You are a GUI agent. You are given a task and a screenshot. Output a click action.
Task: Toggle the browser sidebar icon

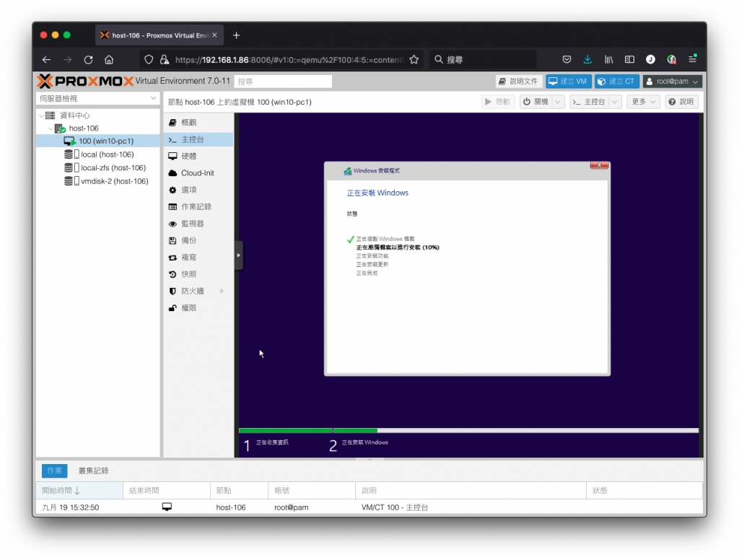pyautogui.click(x=629, y=59)
